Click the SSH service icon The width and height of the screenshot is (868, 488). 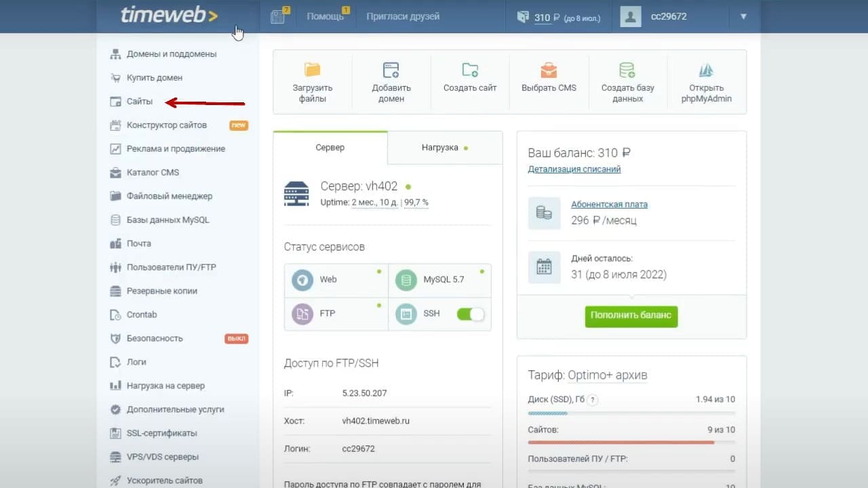(406, 314)
